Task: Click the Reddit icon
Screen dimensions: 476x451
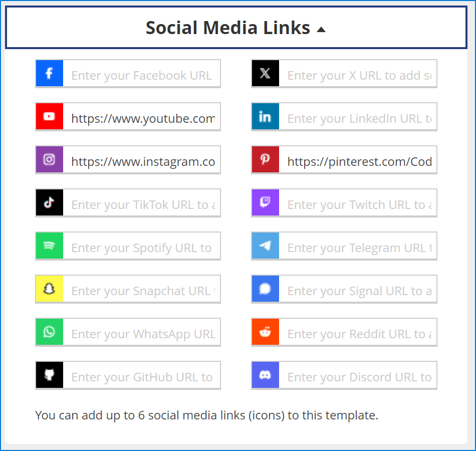Action: 266,332
